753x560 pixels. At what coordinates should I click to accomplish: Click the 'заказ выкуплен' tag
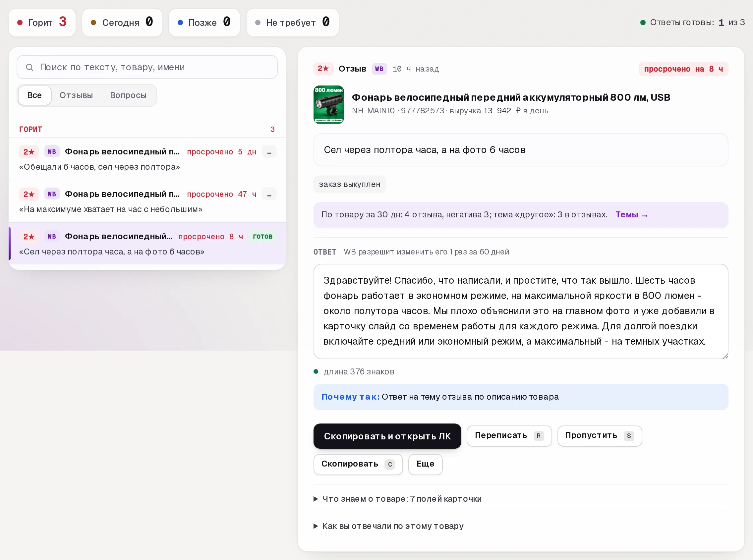pos(350,184)
